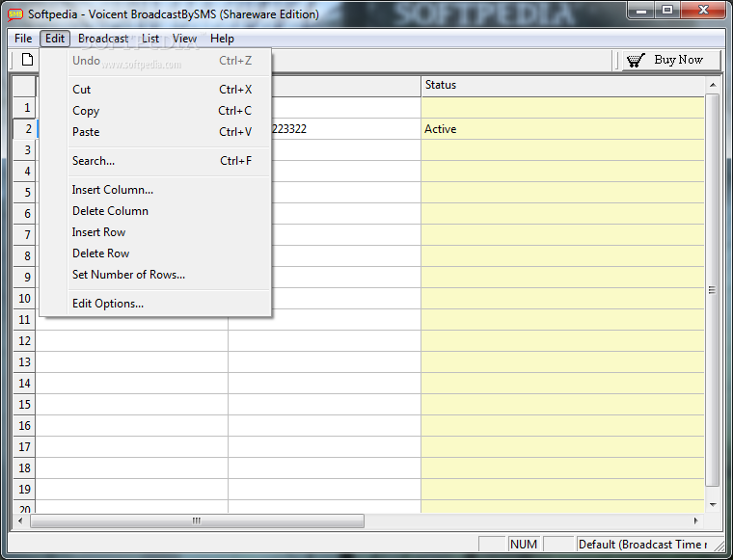Open the View menu
The width and height of the screenshot is (733, 560).
[184, 39]
